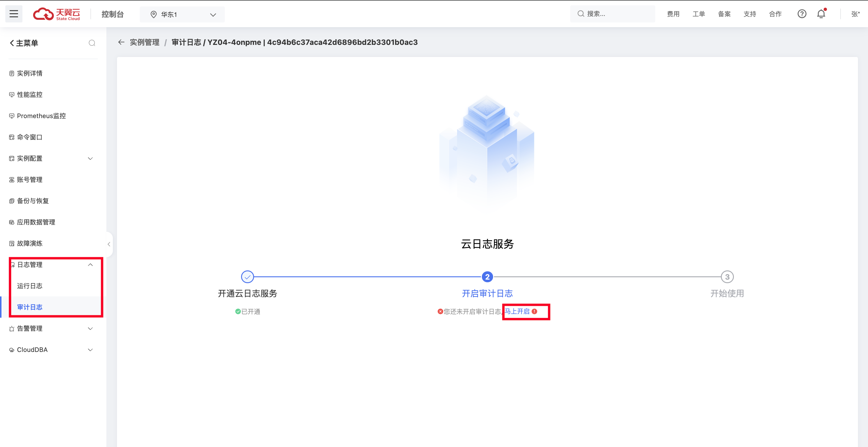
Task: Click the 告警管理 alarm icon
Action: (x=12, y=328)
